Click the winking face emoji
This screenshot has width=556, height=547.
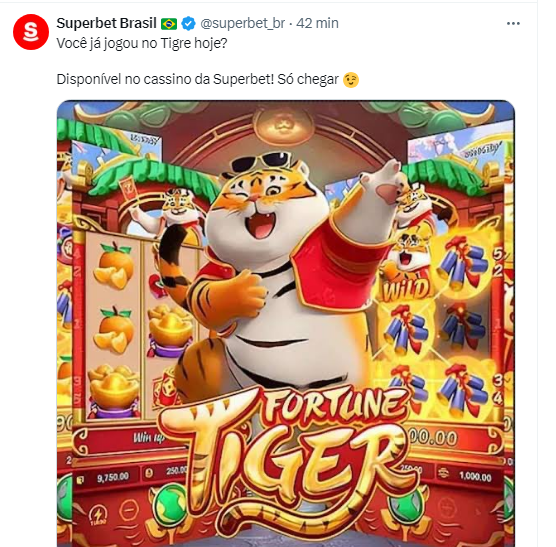point(351,80)
